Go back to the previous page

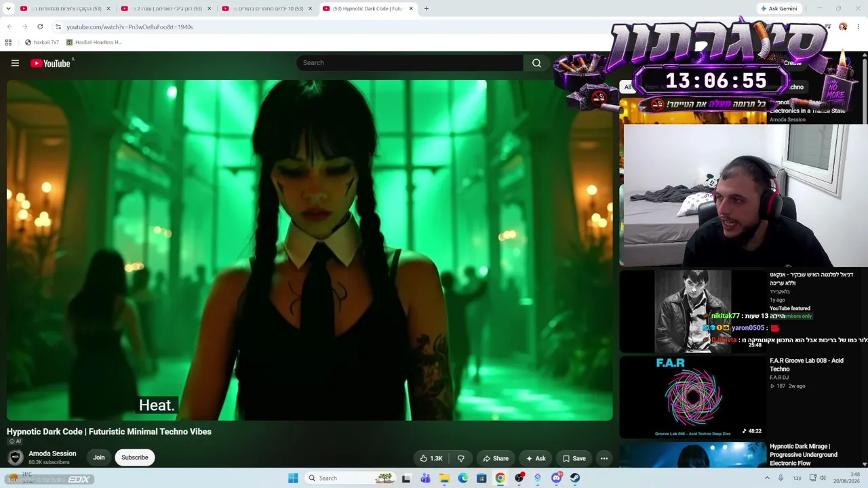(x=9, y=27)
